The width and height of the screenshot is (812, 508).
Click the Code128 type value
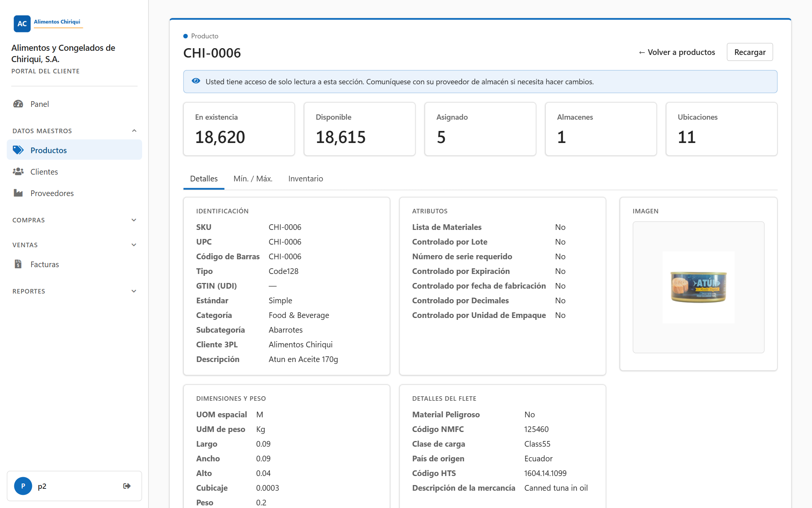click(x=283, y=271)
